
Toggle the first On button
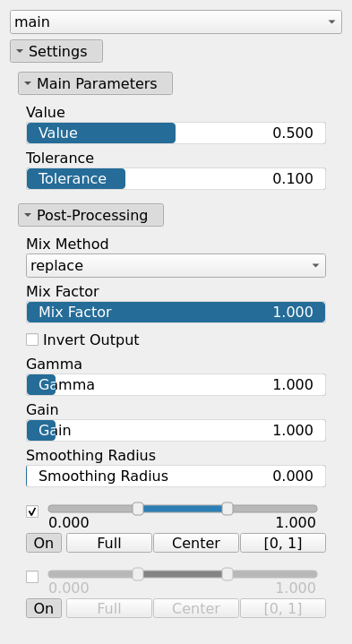click(x=44, y=543)
